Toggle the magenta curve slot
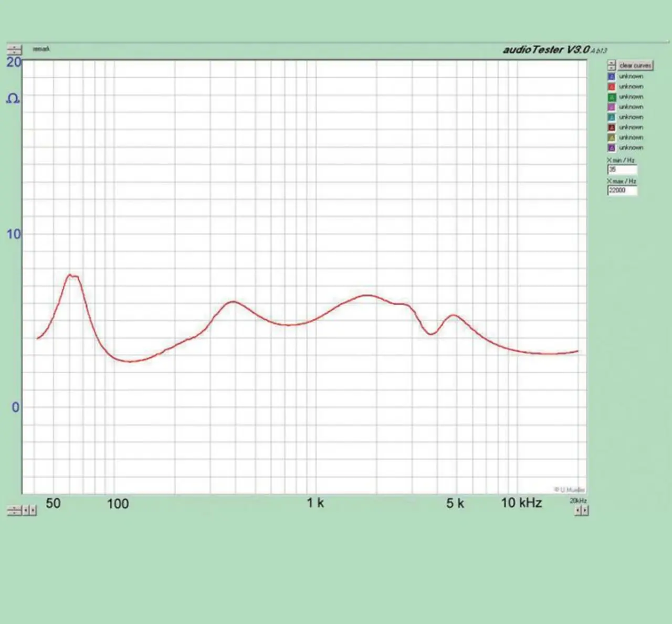This screenshot has width=672, height=624. 611,107
